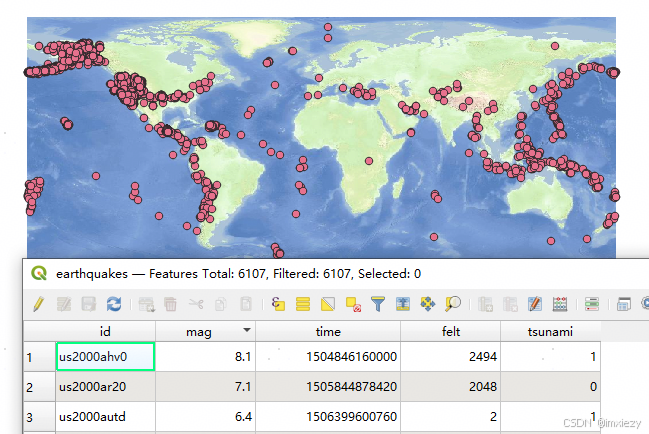The image size is (649, 434).
Task: Paste features from clipboard
Action: point(246,304)
